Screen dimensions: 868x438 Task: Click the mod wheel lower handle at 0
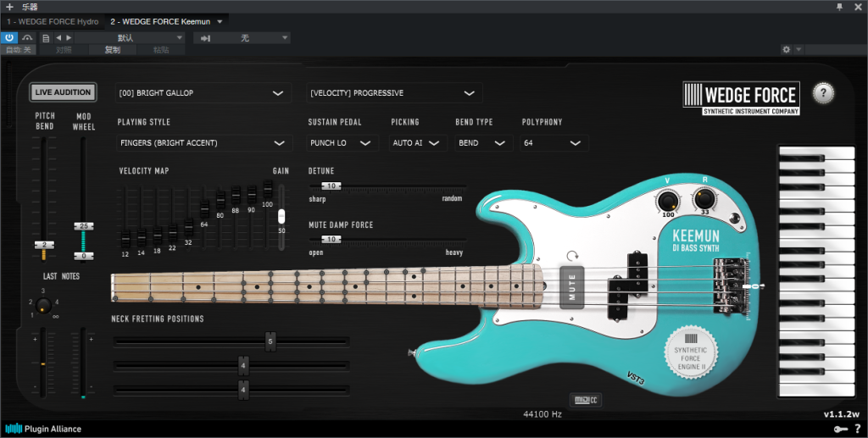(x=84, y=256)
